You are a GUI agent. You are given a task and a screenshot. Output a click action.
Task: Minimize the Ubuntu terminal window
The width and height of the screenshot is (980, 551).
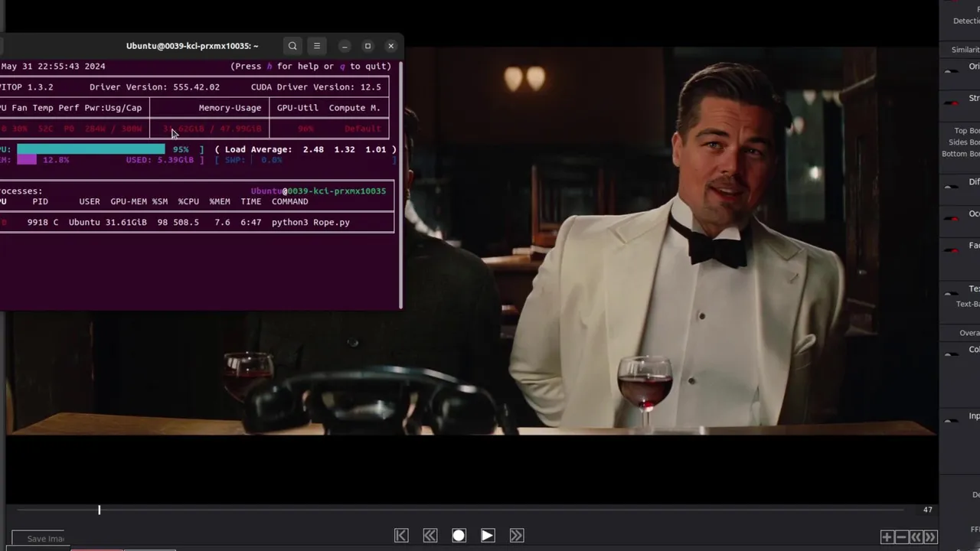345,46
